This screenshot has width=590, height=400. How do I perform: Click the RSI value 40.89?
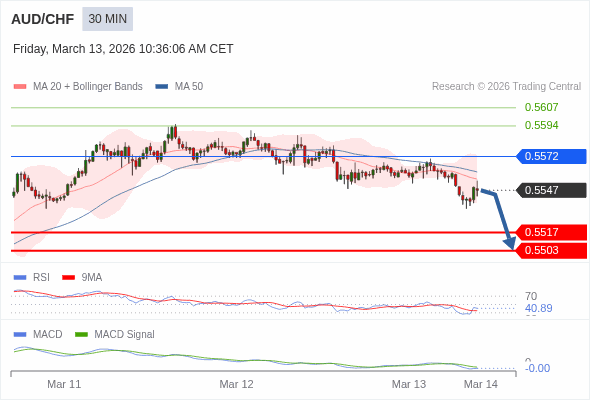(x=538, y=308)
